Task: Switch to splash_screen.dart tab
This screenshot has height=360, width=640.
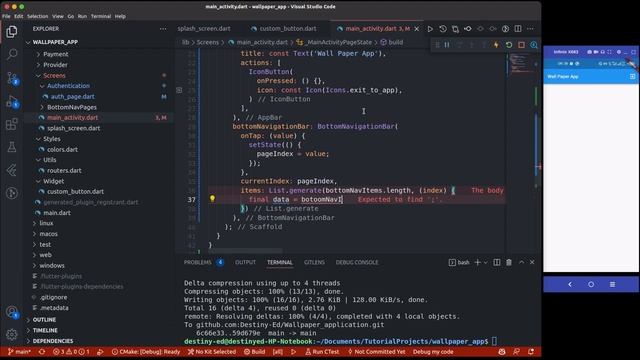Action: click(204, 29)
